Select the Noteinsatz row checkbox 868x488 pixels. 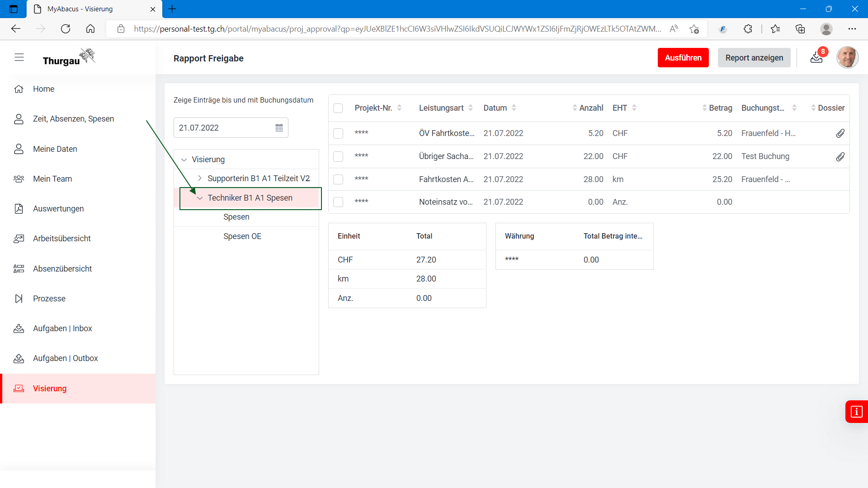click(338, 202)
